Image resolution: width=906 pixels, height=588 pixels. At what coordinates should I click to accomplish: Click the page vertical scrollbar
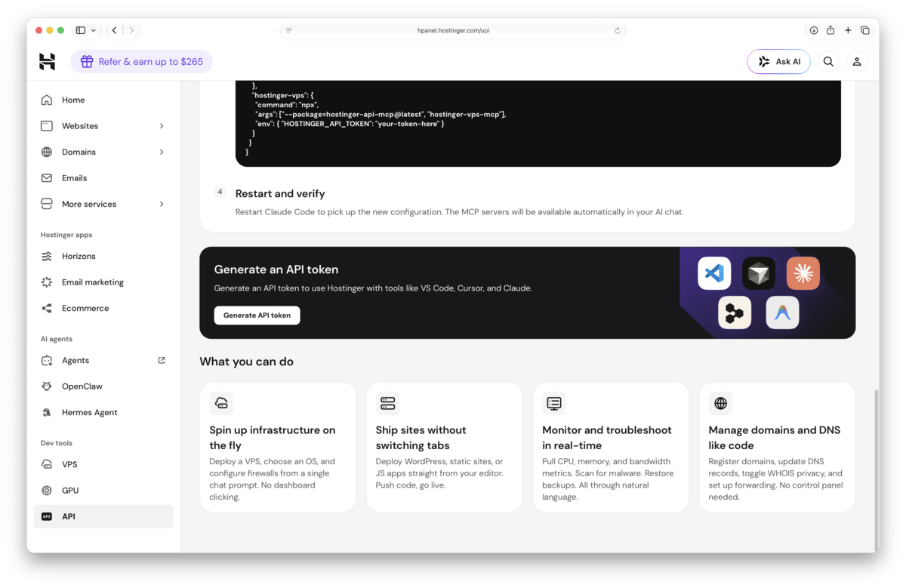[x=876, y=469]
